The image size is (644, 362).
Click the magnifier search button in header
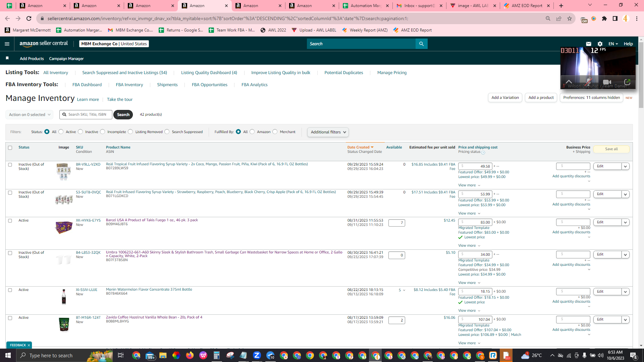click(421, 44)
